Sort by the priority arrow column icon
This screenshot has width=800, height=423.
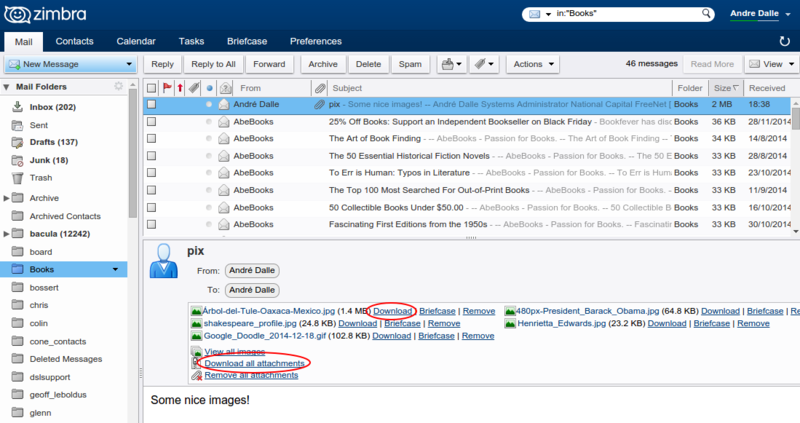180,88
